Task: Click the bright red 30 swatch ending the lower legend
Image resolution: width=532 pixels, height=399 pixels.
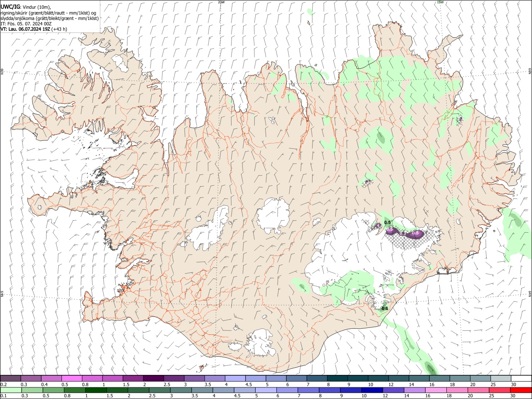Action: tap(521, 390)
